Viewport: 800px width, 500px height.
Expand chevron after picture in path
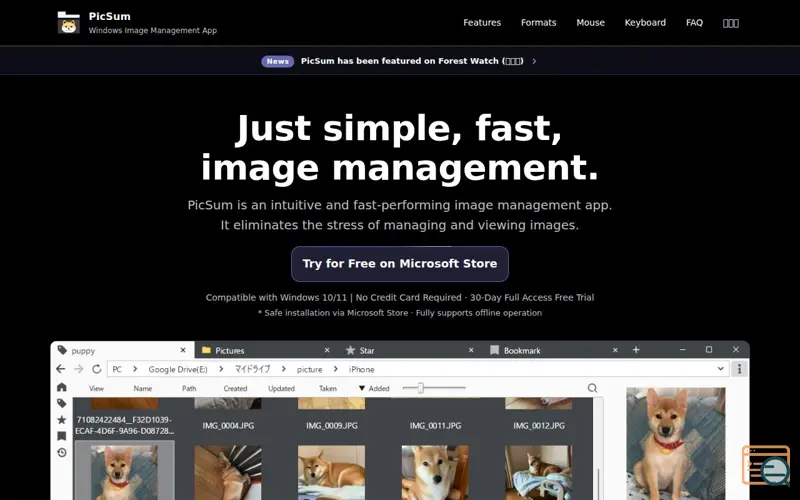point(335,369)
